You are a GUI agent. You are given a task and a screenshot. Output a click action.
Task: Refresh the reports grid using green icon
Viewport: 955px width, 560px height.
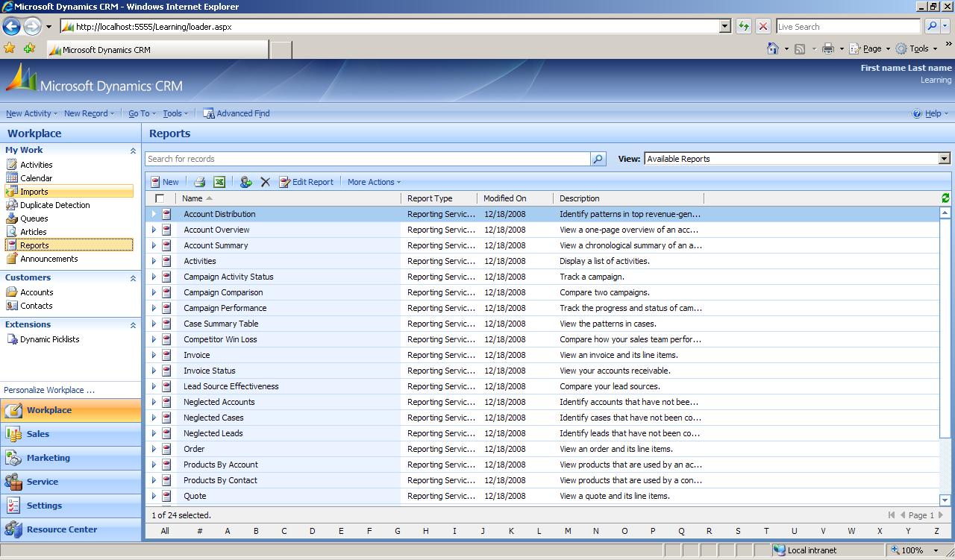(945, 198)
